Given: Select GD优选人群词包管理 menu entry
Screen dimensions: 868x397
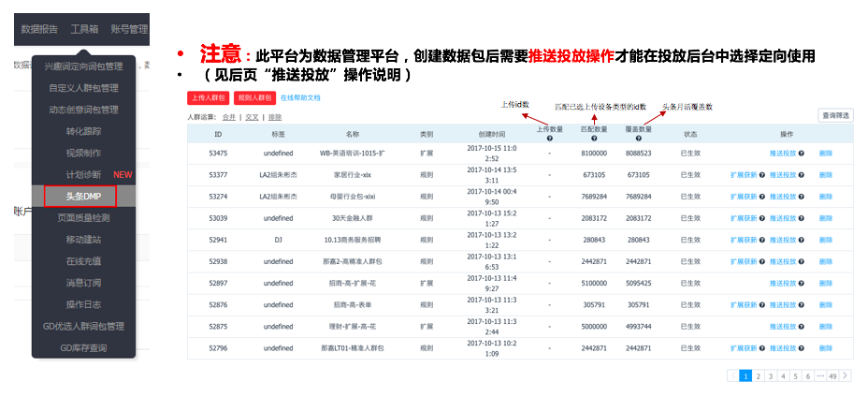Looking at the screenshot, I should coord(83,326).
